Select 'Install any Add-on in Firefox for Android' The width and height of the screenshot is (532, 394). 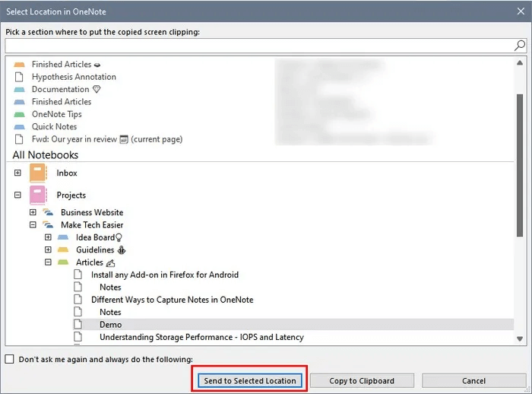[x=165, y=275]
